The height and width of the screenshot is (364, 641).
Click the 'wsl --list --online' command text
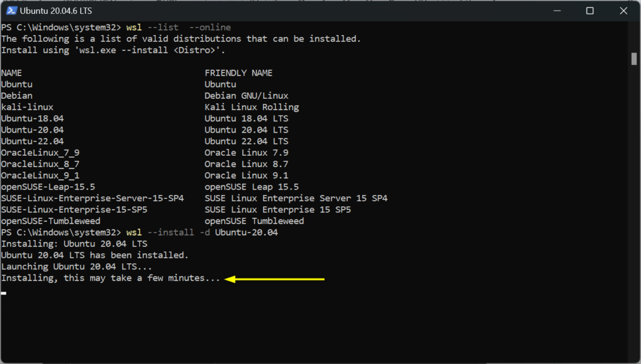coord(178,28)
